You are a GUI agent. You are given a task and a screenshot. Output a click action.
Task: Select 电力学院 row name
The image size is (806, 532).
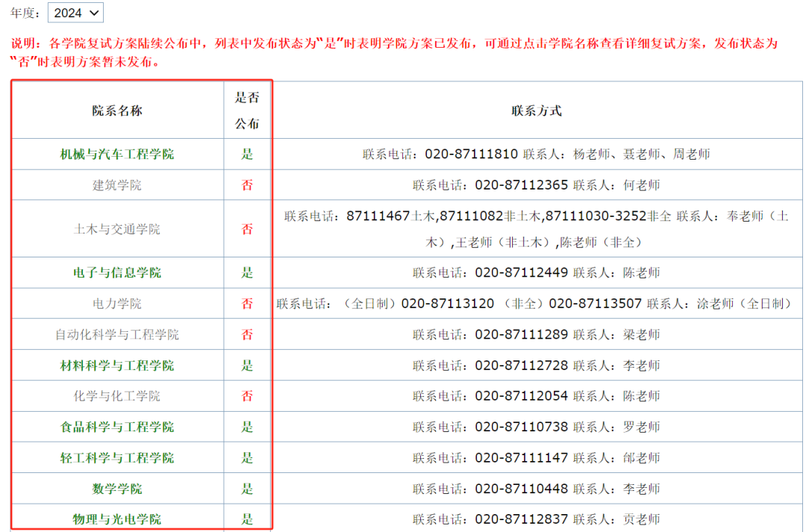point(117,303)
